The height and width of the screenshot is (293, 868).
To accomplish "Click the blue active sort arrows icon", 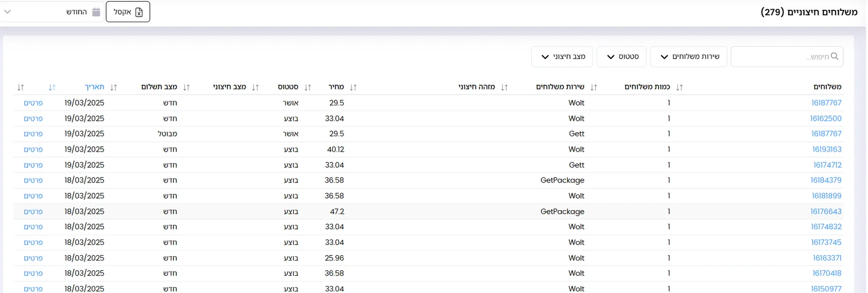I will click(52, 87).
